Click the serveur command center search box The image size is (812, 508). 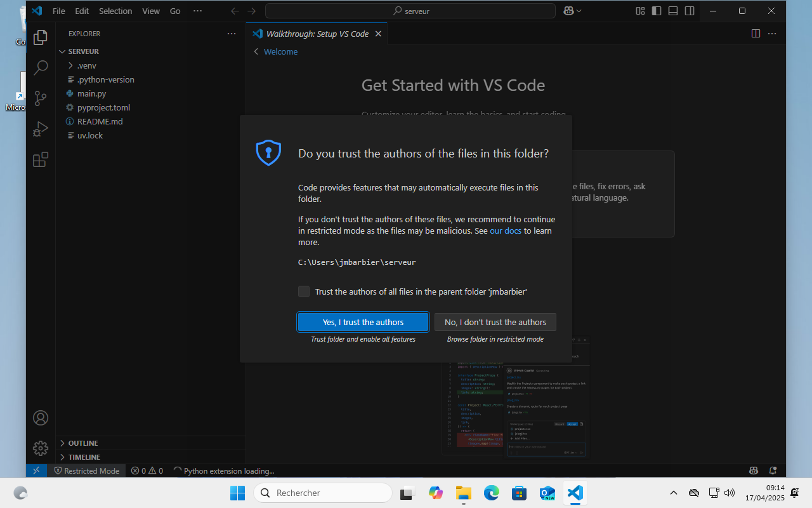coord(410,11)
